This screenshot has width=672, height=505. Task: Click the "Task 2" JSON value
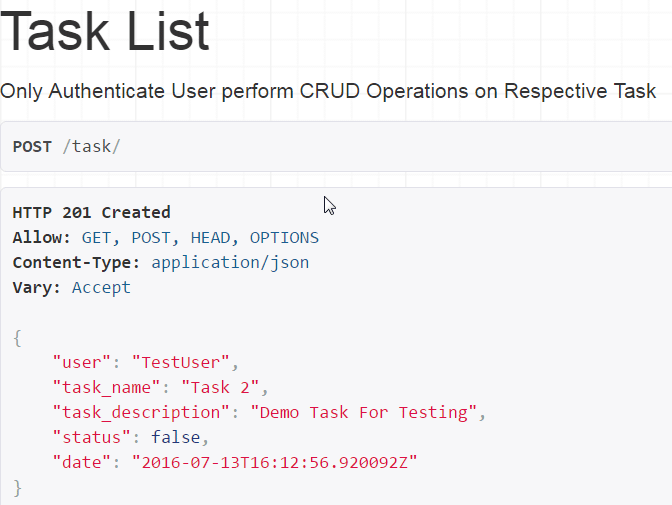[x=225, y=387]
